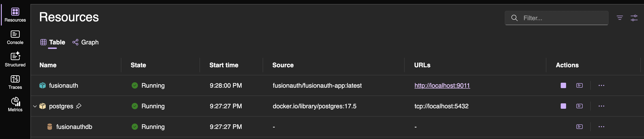Open the ellipsis actions menu for fusionauthdb

pyautogui.click(x=601, y=127)
